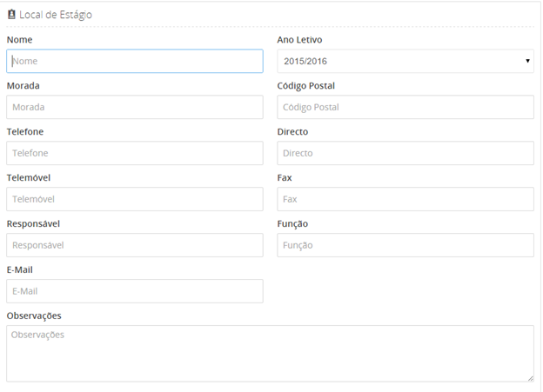543x392 pixels.
Task: Click the Observações textarea resize handle
Action: coord(530,377)
